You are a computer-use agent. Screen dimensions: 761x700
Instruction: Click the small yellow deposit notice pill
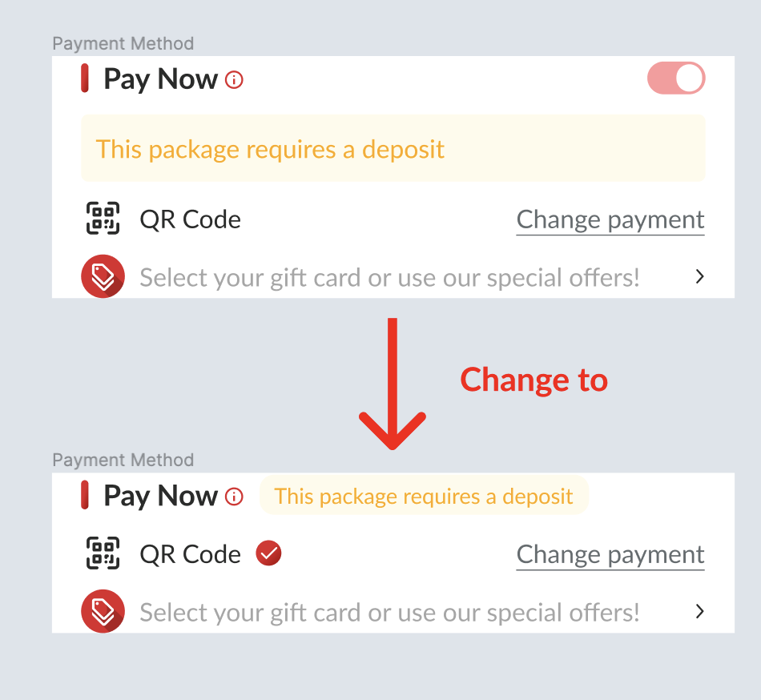click(x=424, y=497)
